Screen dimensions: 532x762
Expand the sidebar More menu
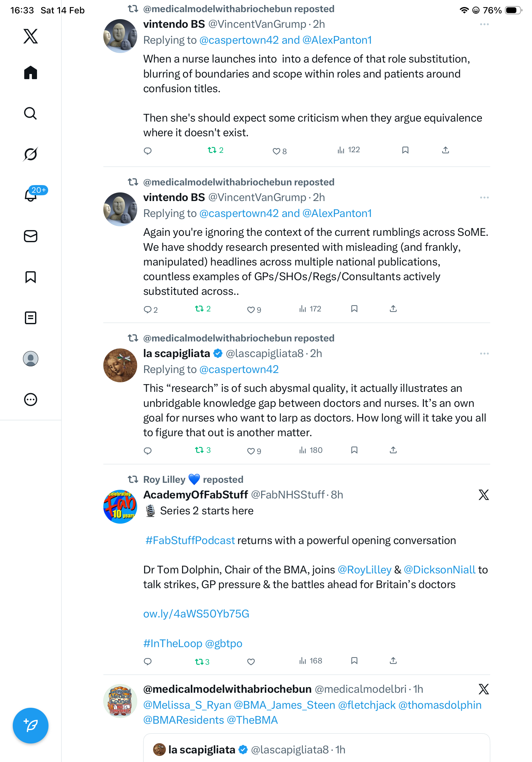point(31,399)
